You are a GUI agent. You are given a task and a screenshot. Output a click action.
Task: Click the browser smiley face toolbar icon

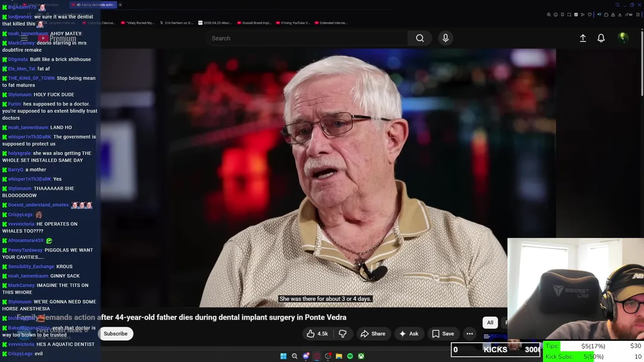[555, 15]
